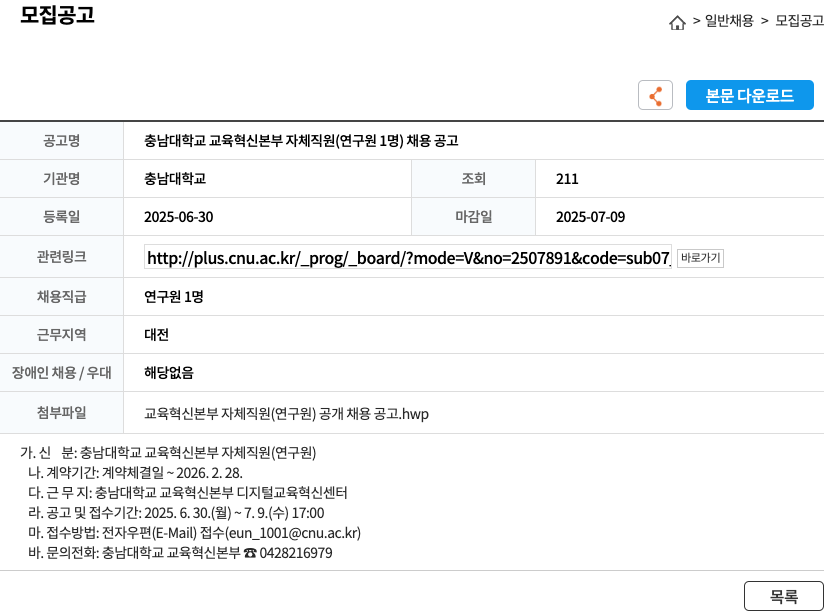This screenshot has width=824, height=611.
Task: Open 모집공고 breadcrumb link
Action: [x=799, y=21]
